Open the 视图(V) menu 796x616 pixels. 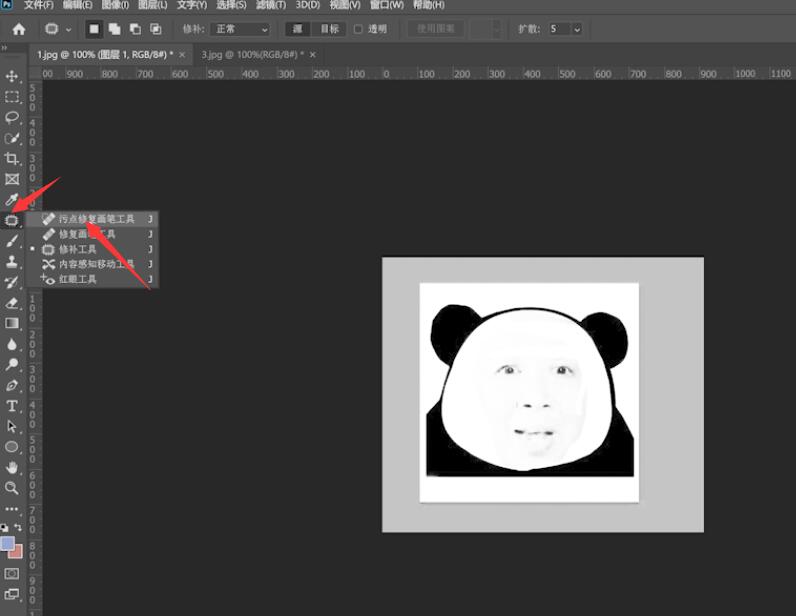click(x=345, y=5)
